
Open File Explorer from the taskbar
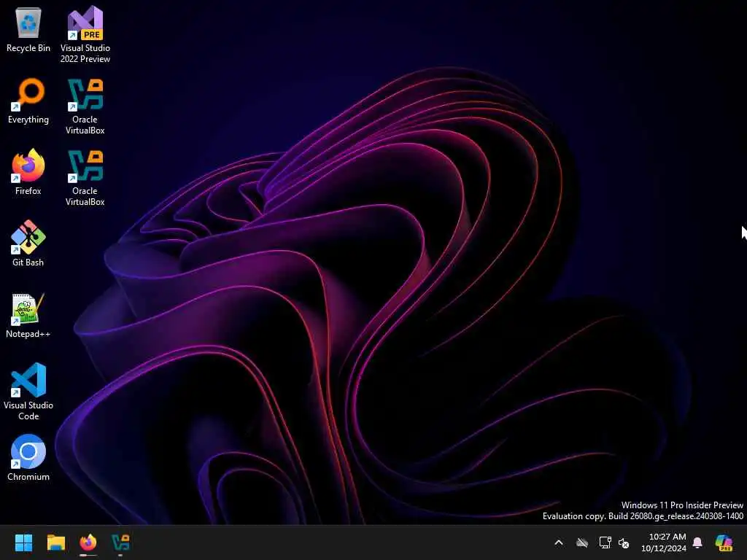click(x=55, y=542)
